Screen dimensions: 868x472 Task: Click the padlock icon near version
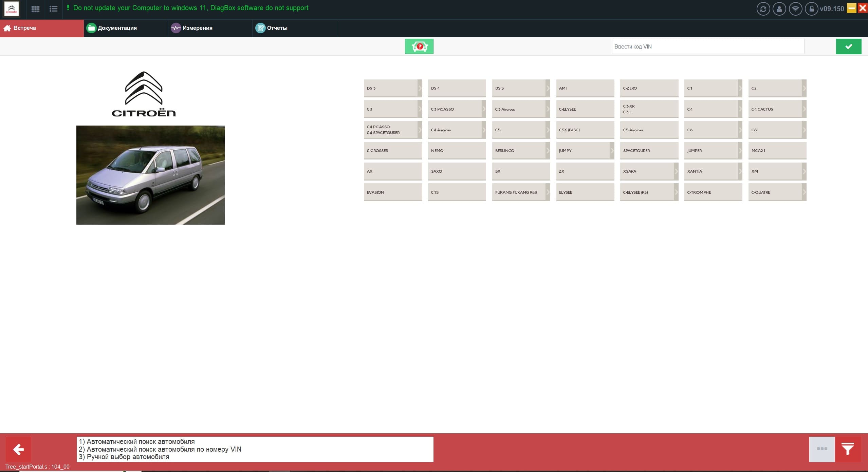click(811, 9)
